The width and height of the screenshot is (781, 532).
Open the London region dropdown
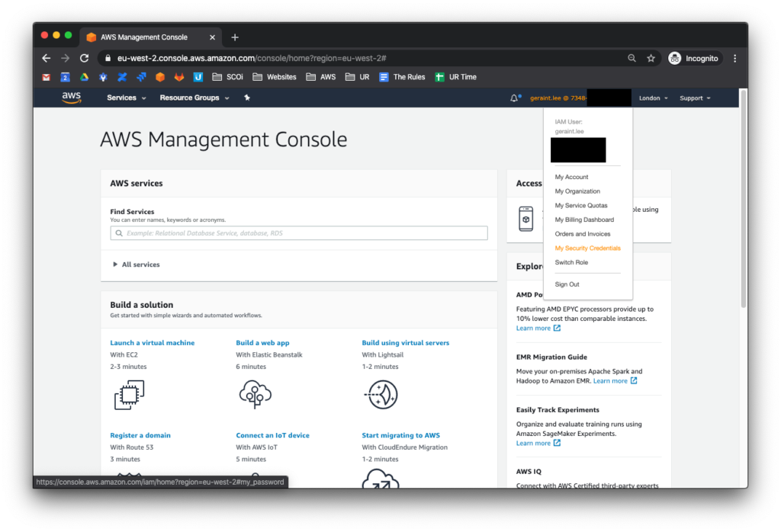point(654,98)
